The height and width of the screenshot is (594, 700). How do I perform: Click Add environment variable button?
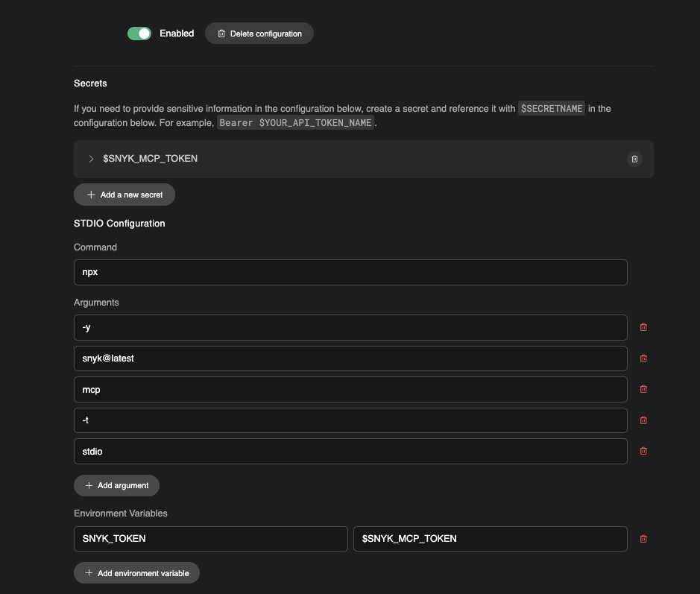tap(136, 573)
